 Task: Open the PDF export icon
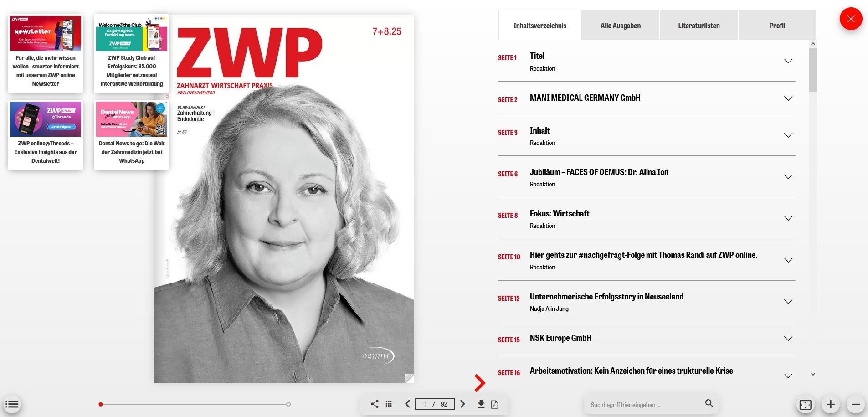(494, 404)
